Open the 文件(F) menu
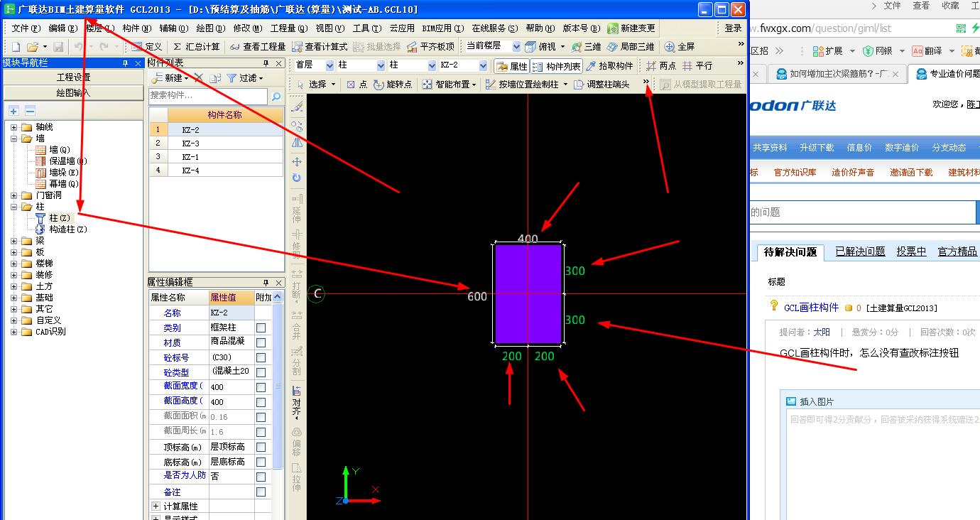 tap(26, 28)
